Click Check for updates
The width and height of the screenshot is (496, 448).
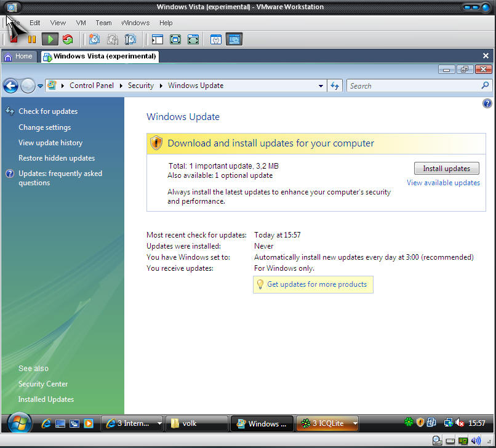(x=48, y=111)
